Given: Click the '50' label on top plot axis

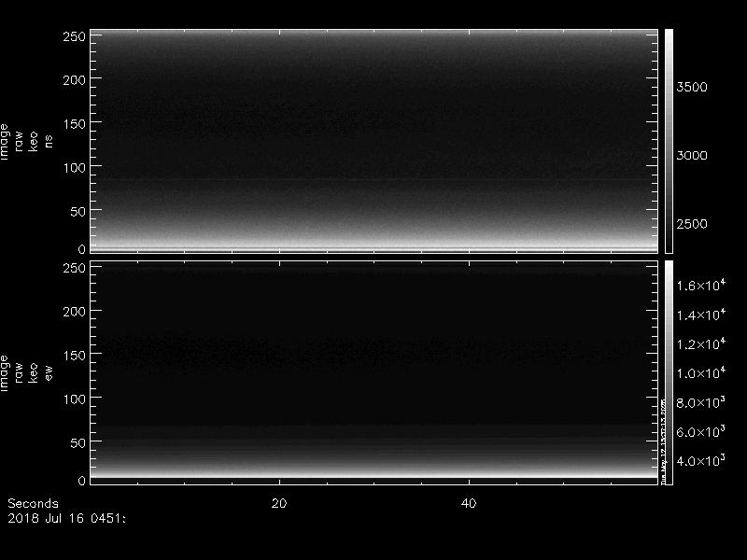Looking at the screenshot, I should click(x=78, y=212).
